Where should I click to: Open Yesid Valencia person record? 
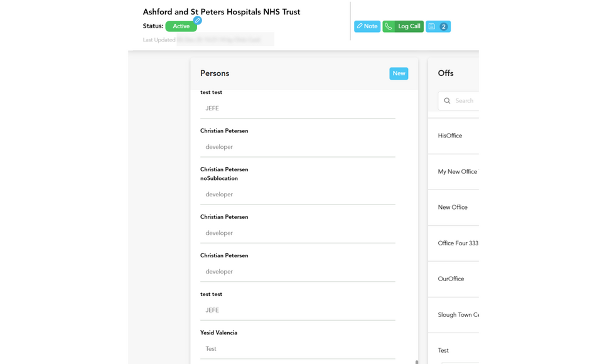[x=298, y=341]
